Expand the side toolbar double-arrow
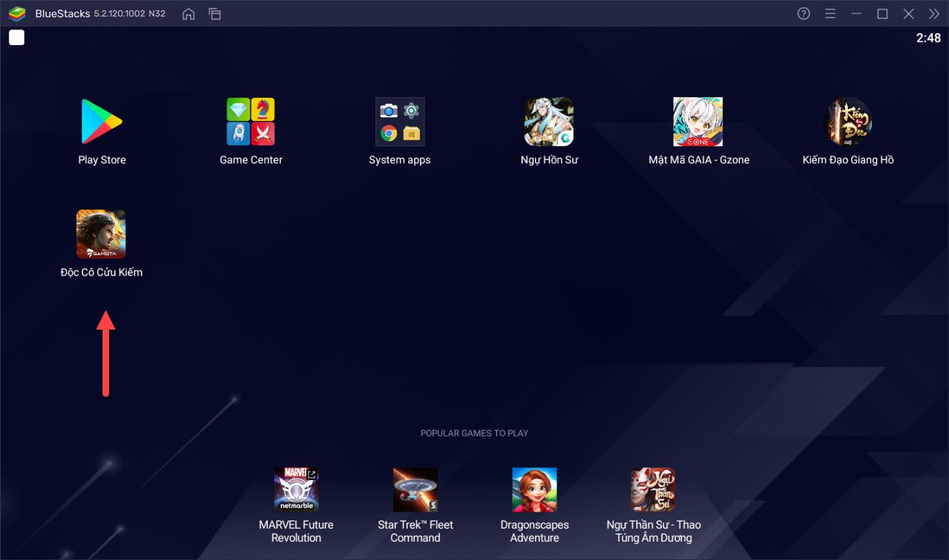Viewport: 949px width, 560px height. (x=934, y=14)
